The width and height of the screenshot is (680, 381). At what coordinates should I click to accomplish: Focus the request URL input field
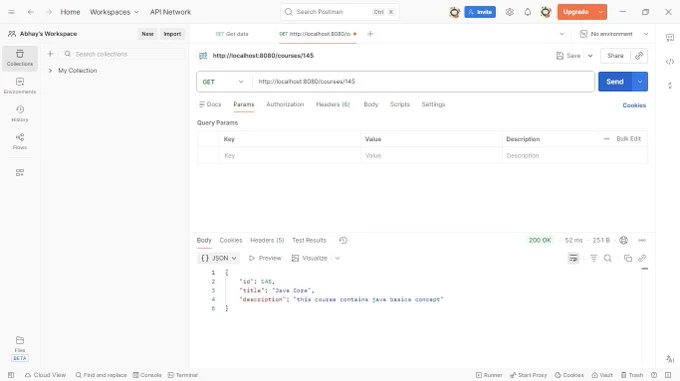423,81
